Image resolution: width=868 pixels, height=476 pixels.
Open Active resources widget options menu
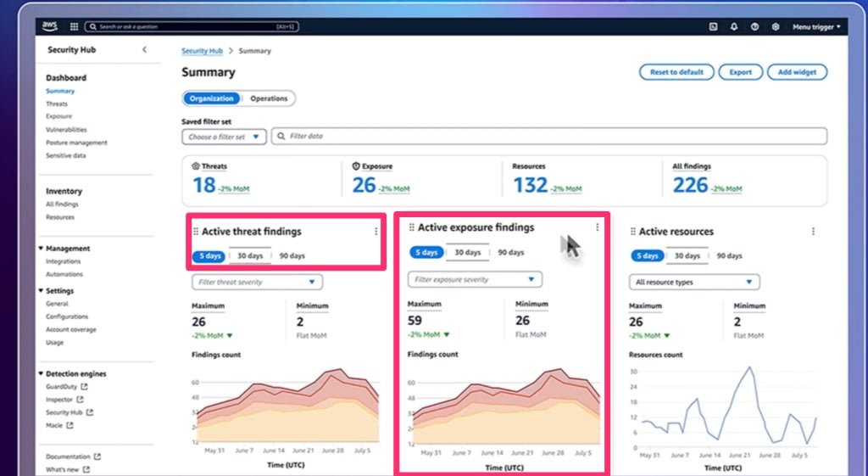pyautogui.click(x=813, y=232)
